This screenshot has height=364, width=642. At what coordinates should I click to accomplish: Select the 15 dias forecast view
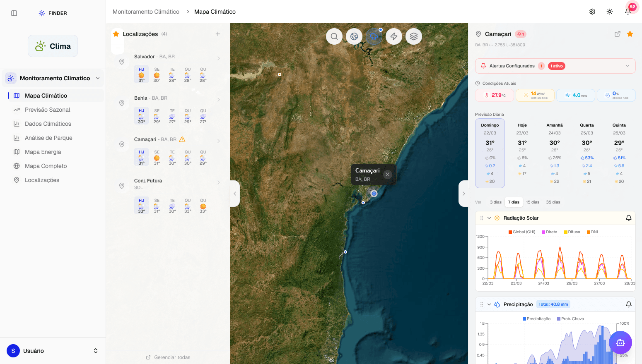coord(533,202)
